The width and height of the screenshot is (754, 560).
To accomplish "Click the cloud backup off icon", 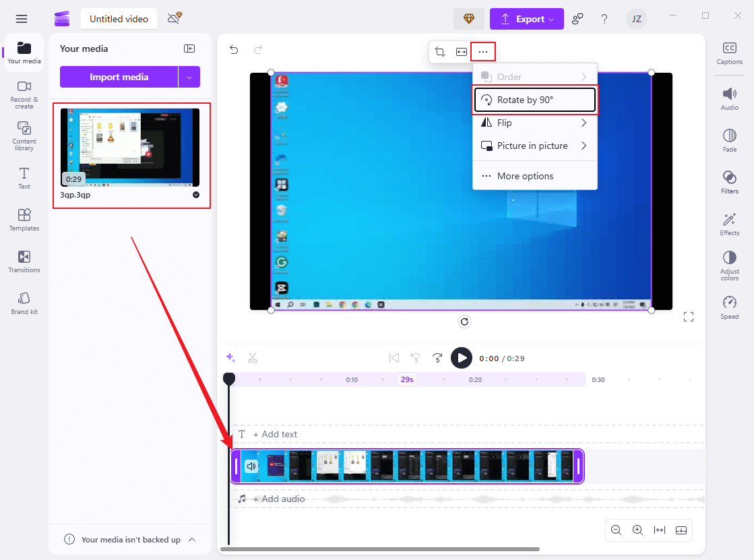I will (x=175, y=18).
